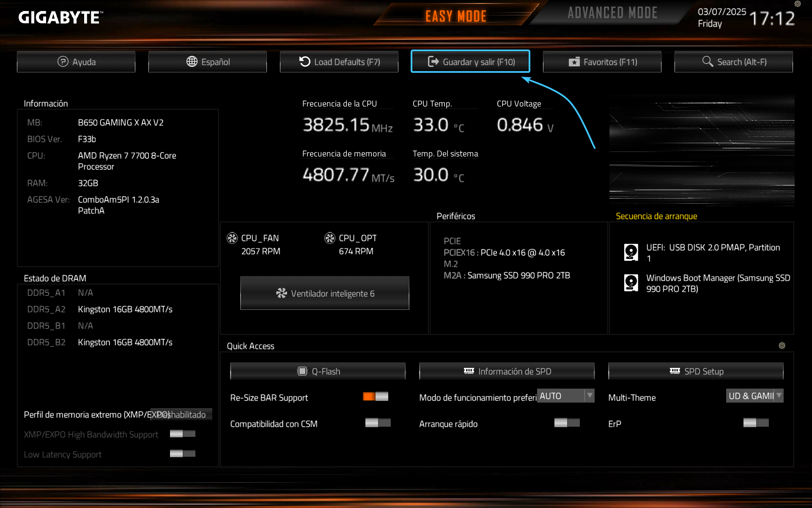Click the Windows Boot Manager drive icon
This screenshot has width=812, height=508.
coord(631,283)
